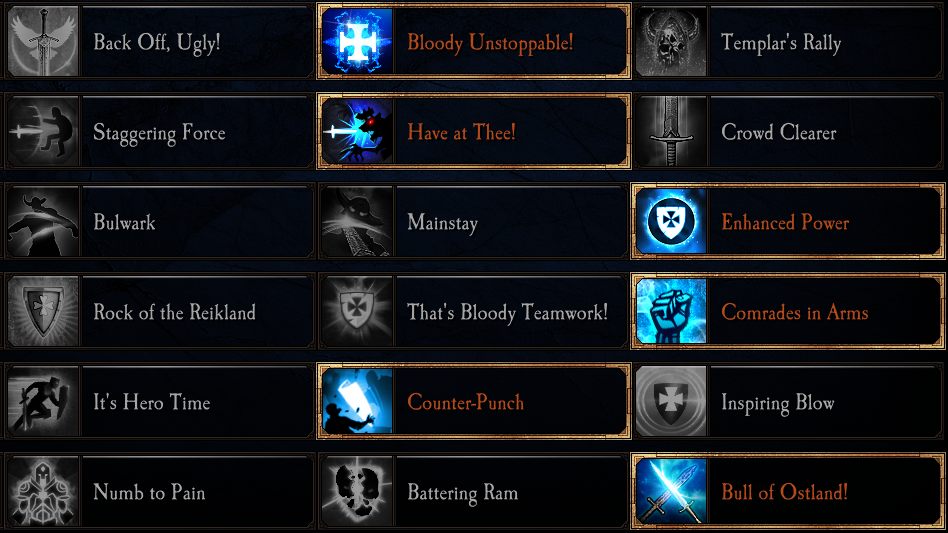Click the Bull of Ostland! crossed swords icon
Image resolution: width=948 pixels, height=533 pixels.
pyautogui.click(x=671, y=492)
